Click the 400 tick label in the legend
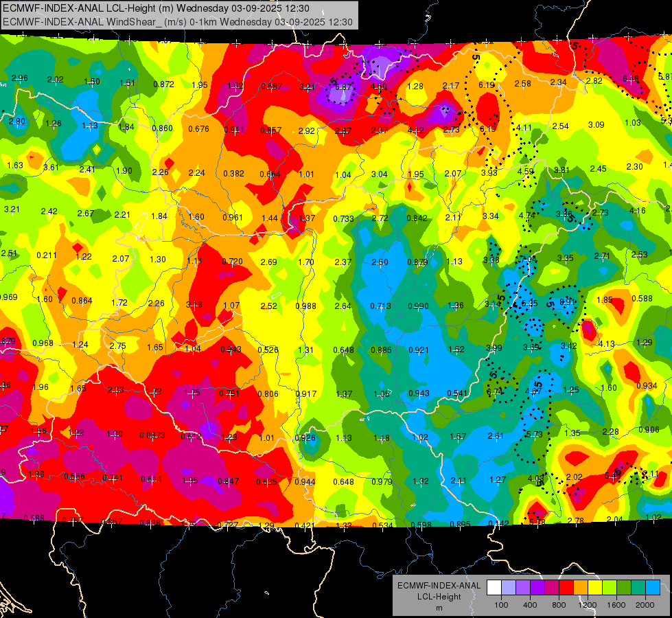The image size is (672, 618). pos(530,605)
